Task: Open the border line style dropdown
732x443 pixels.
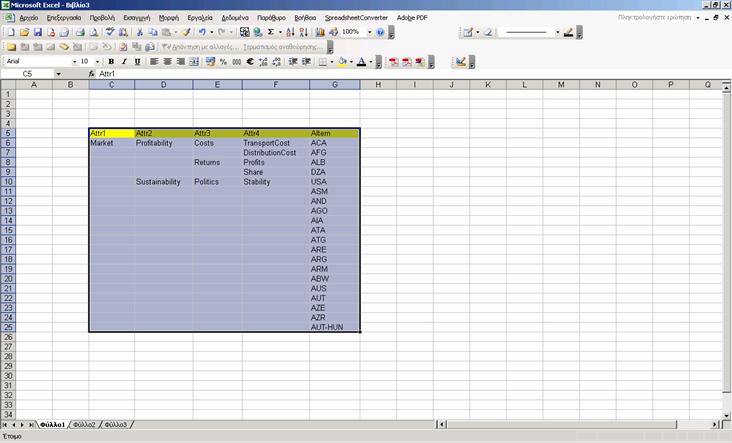Action: coord(557,32)
